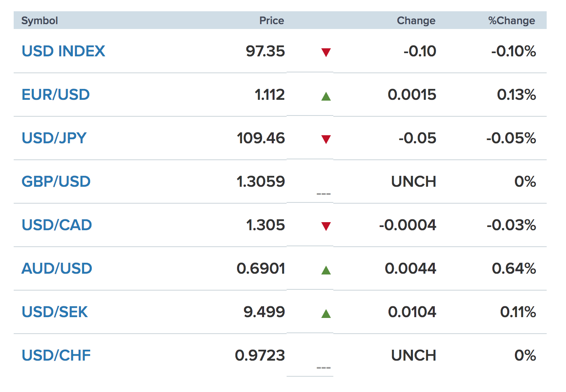Image resolution: width=566 pixels, height=392 pixels.
Task: Click the green up arrow for AUD/USD
Action: [x=326, y=270]
